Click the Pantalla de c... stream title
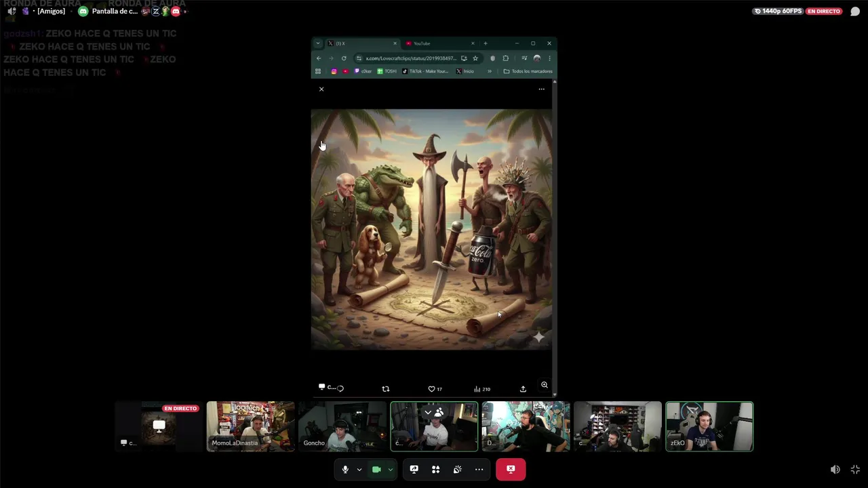Image resolution: width=868 pixels, height=488 pixels. pos(115,12)
